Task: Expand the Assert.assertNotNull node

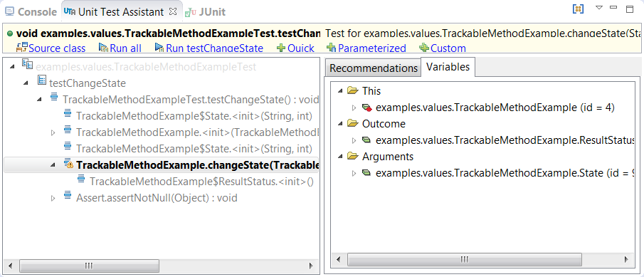Action: tap(53, 199)
